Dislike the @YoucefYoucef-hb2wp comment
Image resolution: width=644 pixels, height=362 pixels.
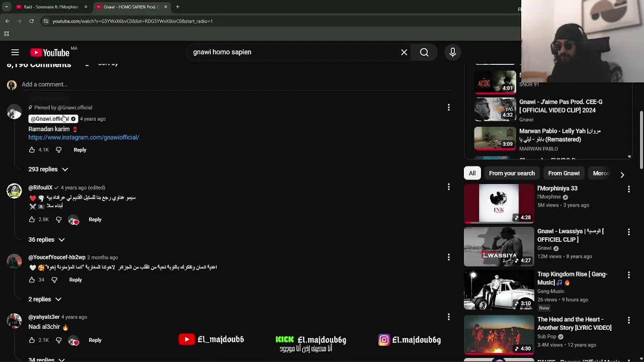54,280
